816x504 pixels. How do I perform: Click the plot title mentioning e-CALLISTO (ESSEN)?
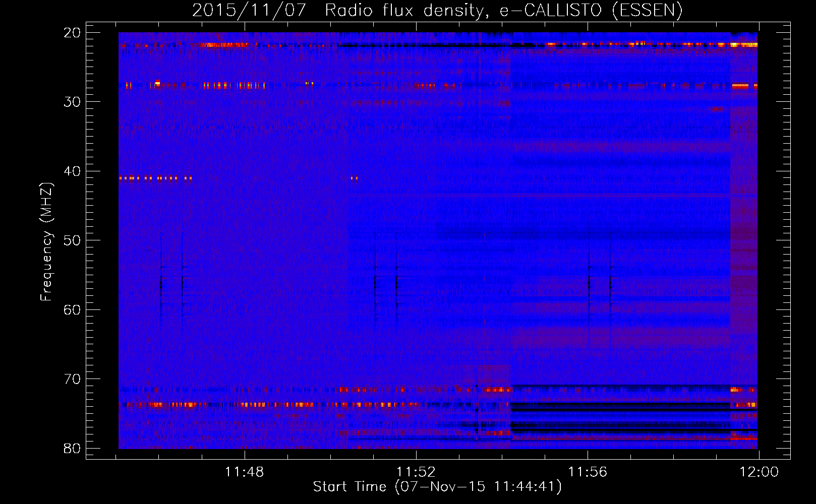[437, 11]
